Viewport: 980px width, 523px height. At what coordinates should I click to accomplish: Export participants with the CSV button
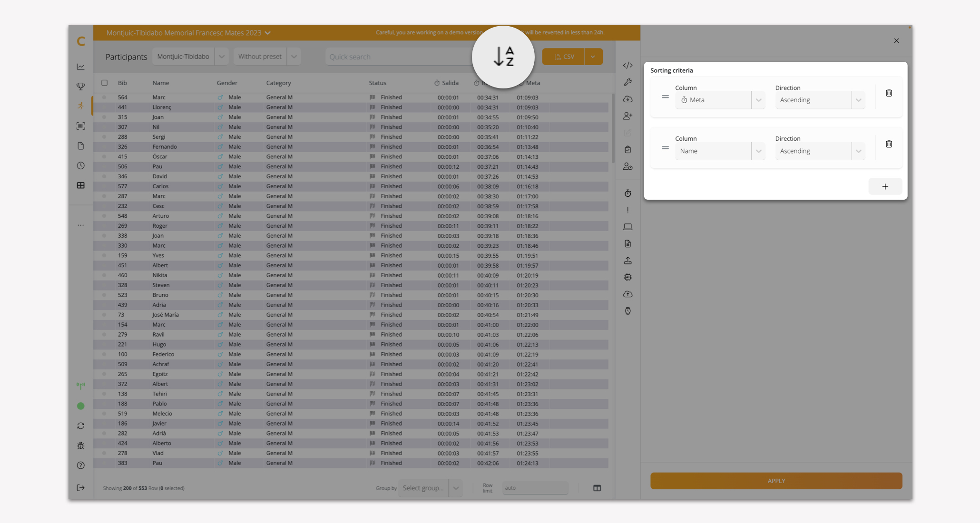[563, 57]
